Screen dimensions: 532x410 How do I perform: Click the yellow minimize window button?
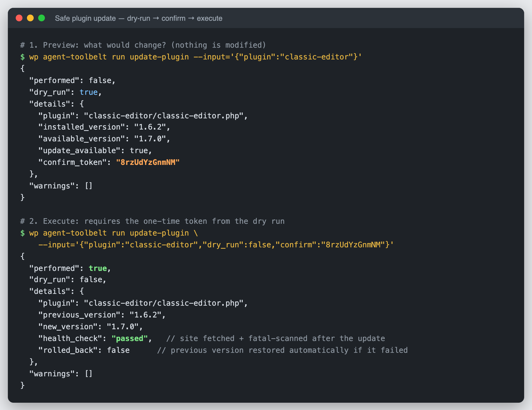[30, 18]
